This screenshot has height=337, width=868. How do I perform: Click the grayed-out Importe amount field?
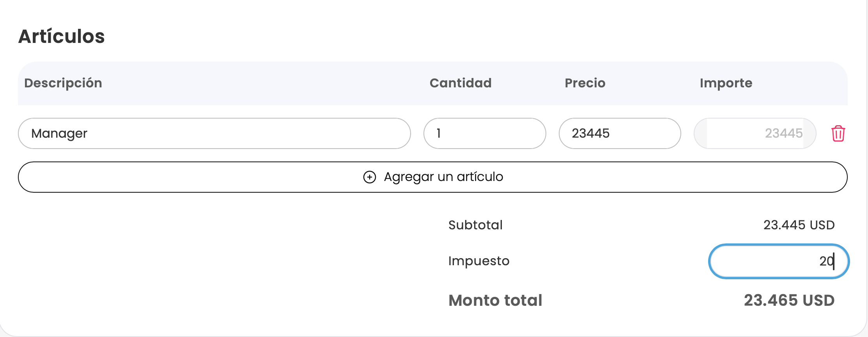(755, 133)
